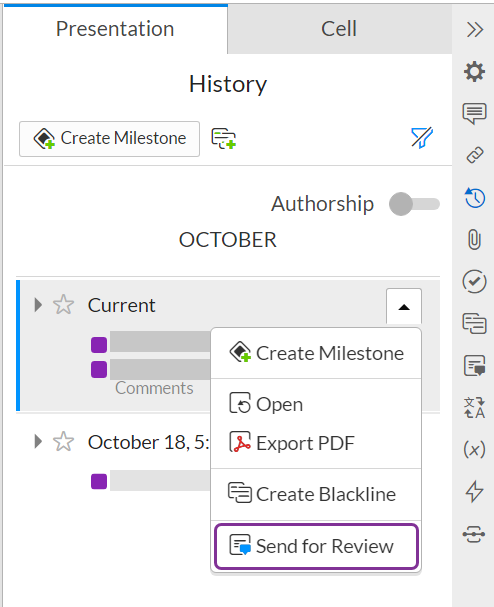
Task: Open the attachments paperclip icon
Action: point(474,239)
